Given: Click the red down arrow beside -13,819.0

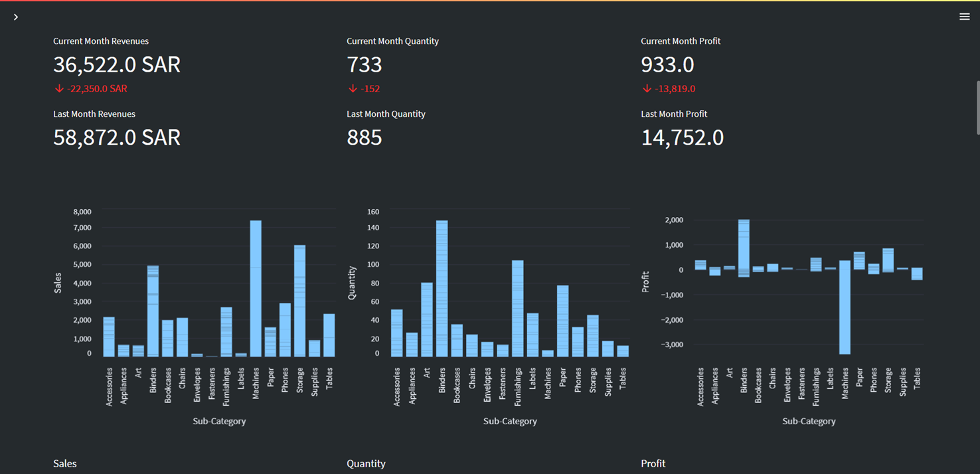Looking at the screenshot, I should coord(646,88).
